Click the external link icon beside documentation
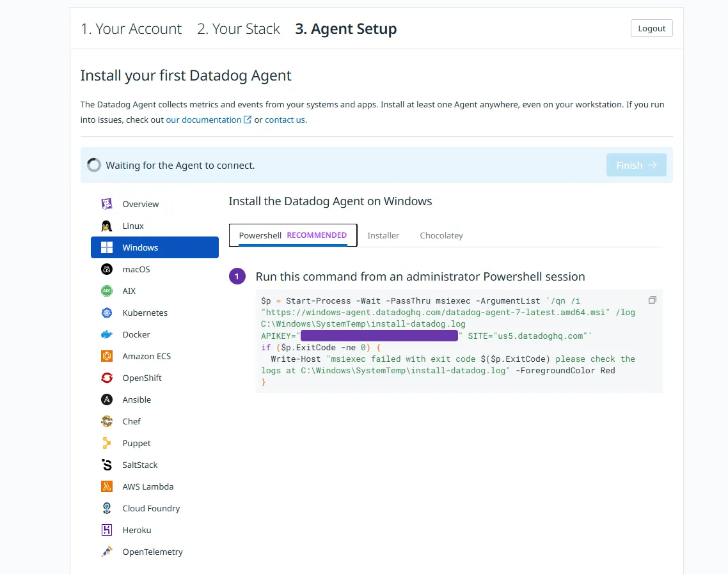The image size is (728, 574). [x=248, y=120]
